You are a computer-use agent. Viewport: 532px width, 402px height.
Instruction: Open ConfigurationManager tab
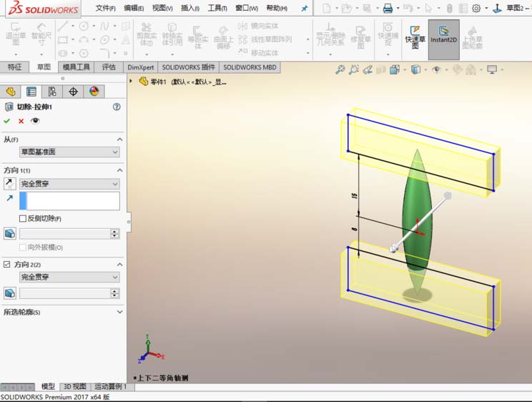[x=52, y=92]
